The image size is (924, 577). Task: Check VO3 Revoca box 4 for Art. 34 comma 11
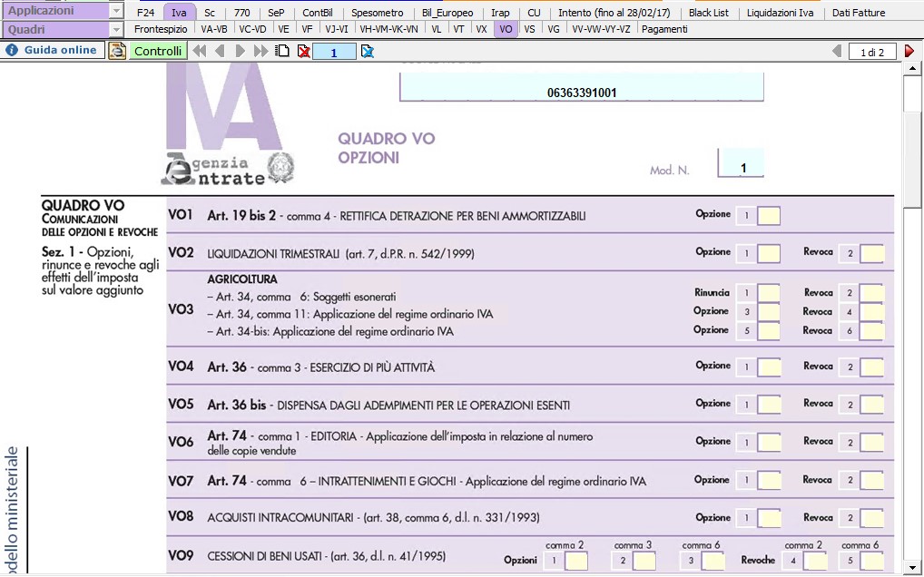(x=871, y=312)
